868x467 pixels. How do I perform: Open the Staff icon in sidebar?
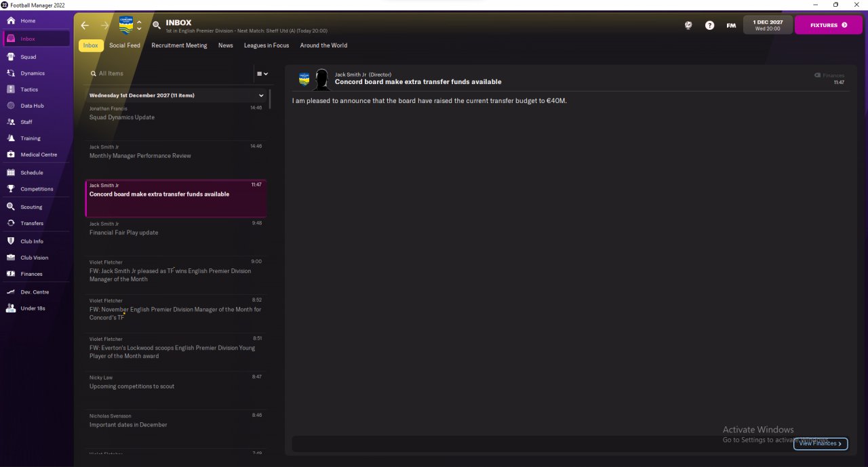click(x=11, y=122)
